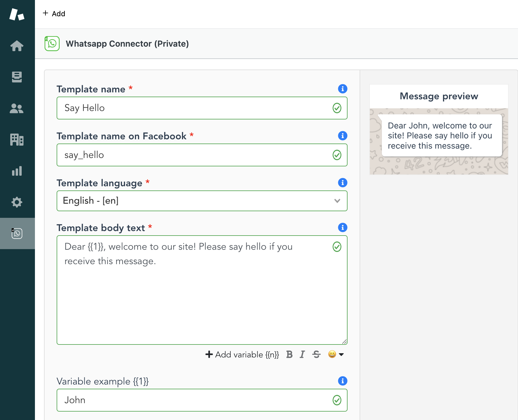Select the WhatsApp connector sidebar icon
Screen dimensions: 518x420
[17, 233]
